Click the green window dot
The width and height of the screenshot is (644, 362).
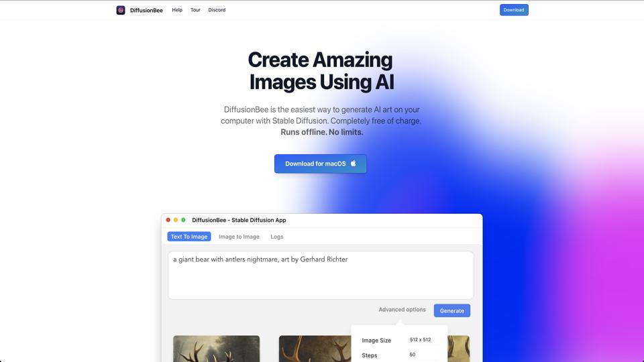click(183, 220)
